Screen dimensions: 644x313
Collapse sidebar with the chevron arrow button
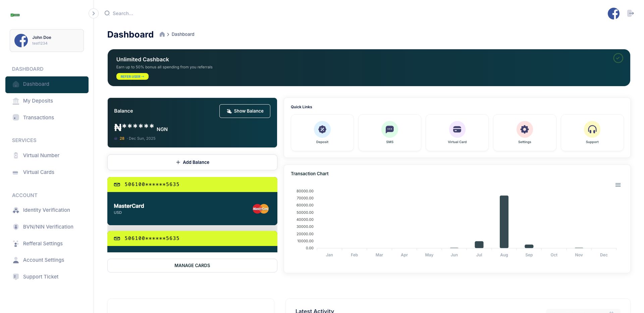[94, 13]
